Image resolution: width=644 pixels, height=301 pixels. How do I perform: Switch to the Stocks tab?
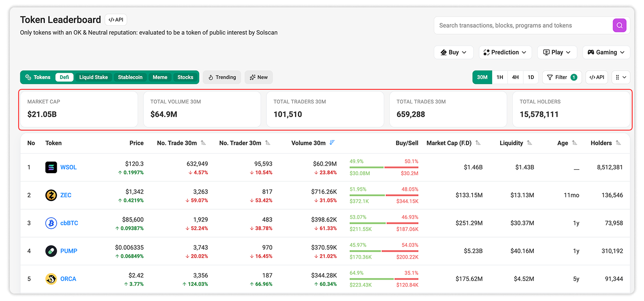[x=185, y=77]
